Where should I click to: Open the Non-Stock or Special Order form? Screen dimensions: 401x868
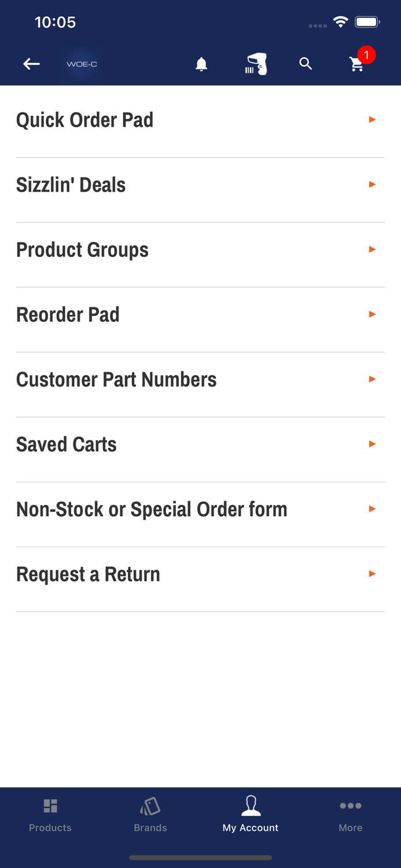click(152, 509)
